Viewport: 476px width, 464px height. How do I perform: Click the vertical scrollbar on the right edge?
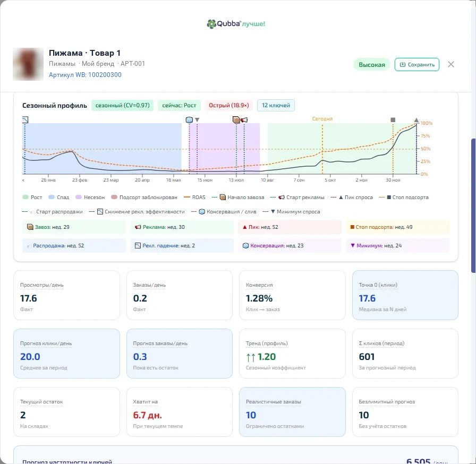[x=473, y=205]
